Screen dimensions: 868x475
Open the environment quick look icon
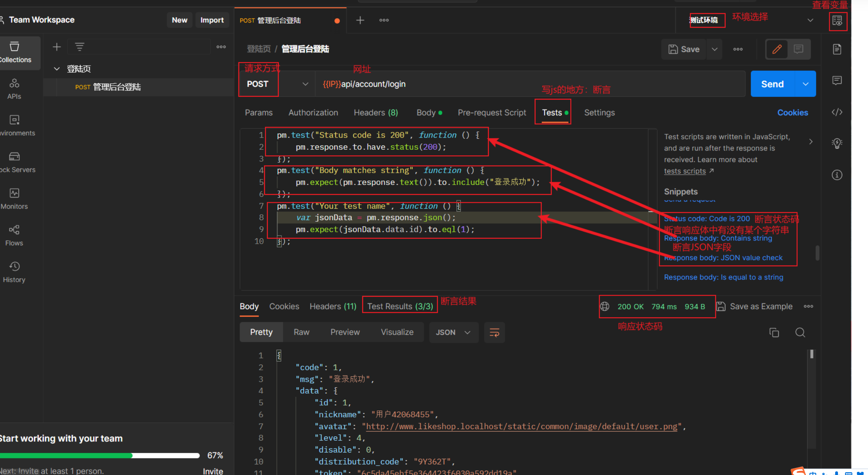click(x=837, y=21)
